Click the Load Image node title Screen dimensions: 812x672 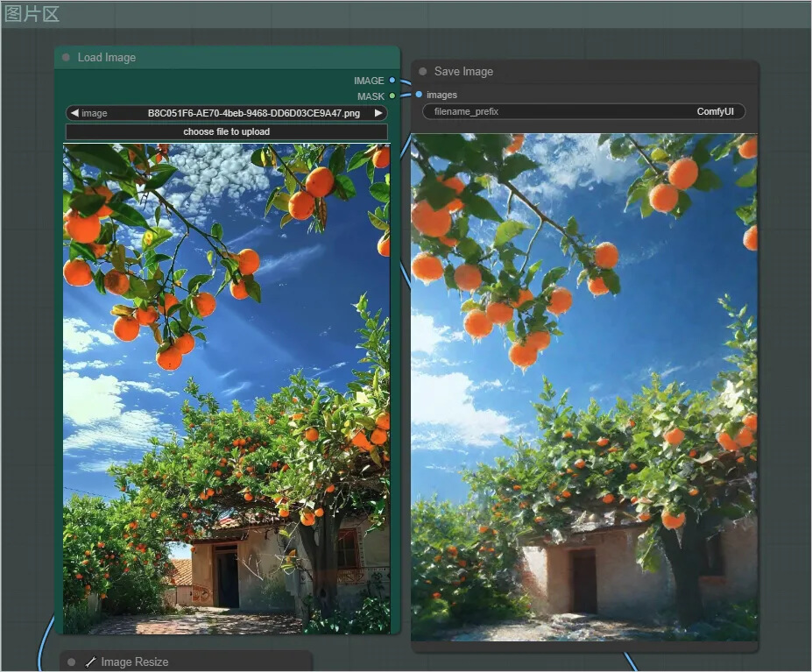click(107, 58)
